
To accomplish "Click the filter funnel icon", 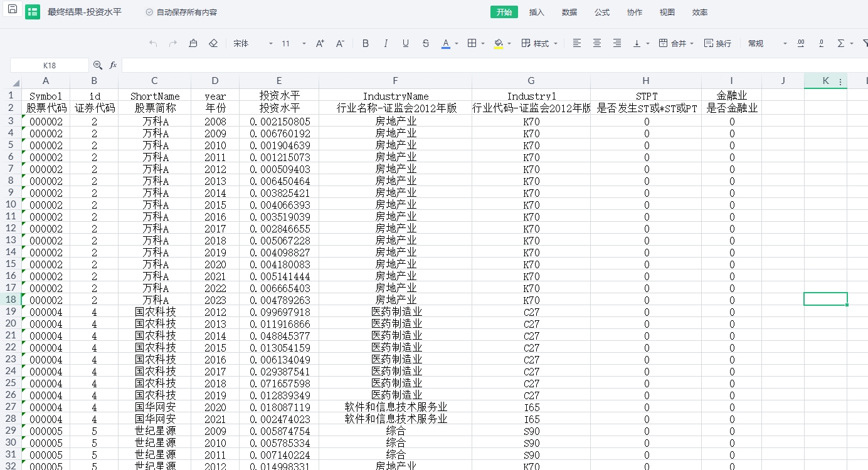I will 865,43.
